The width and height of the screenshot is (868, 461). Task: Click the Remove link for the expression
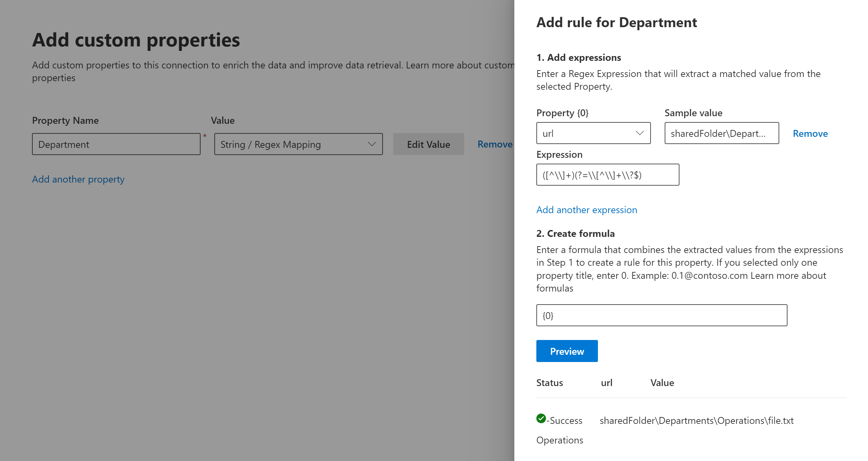tap(810, 133)
